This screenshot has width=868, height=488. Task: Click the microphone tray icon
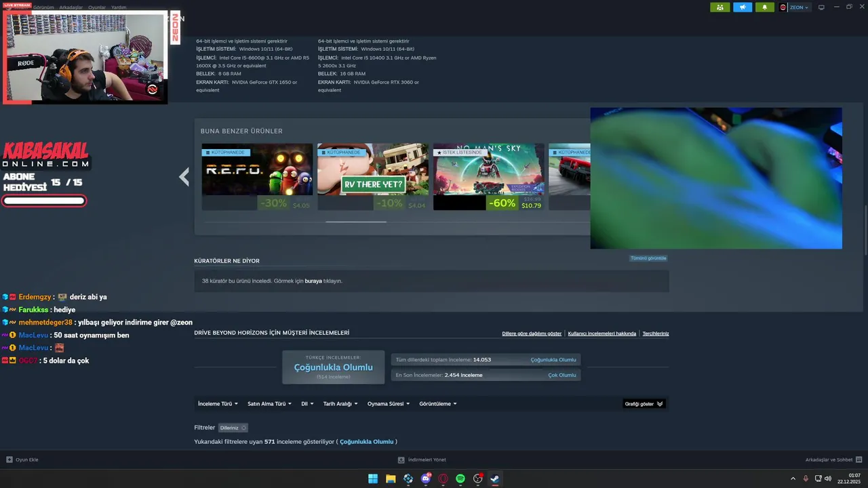[806, 479]
